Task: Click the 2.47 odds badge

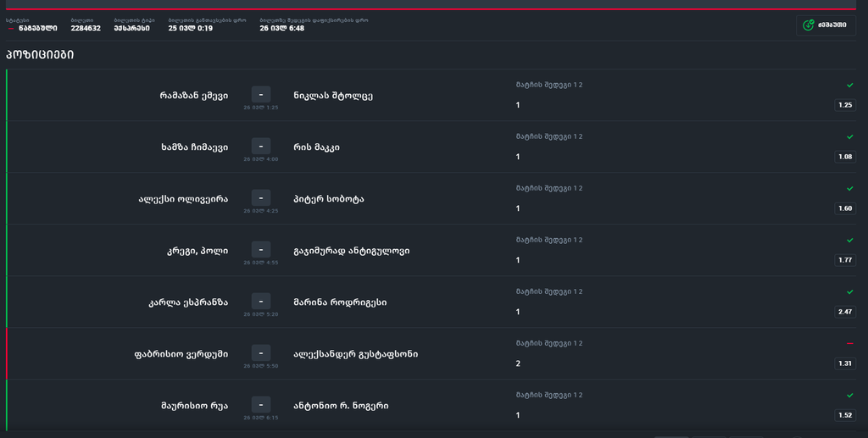Action: pos(844,312)
